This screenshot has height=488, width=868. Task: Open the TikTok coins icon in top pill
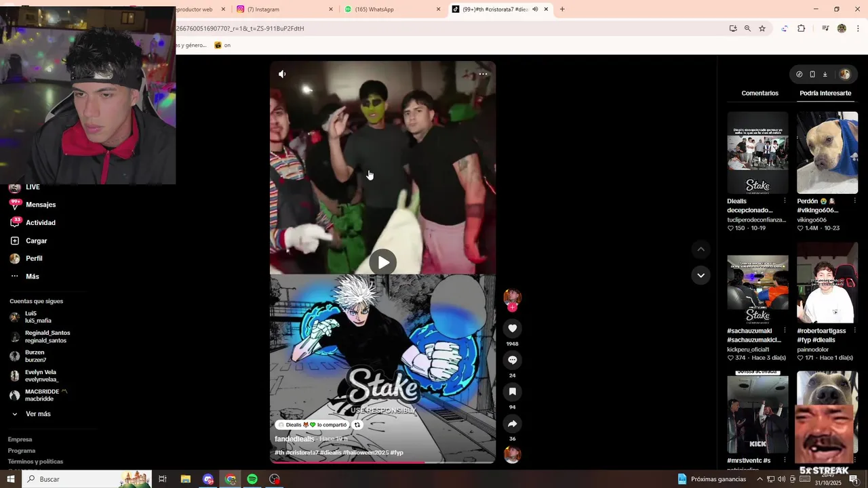800,75
